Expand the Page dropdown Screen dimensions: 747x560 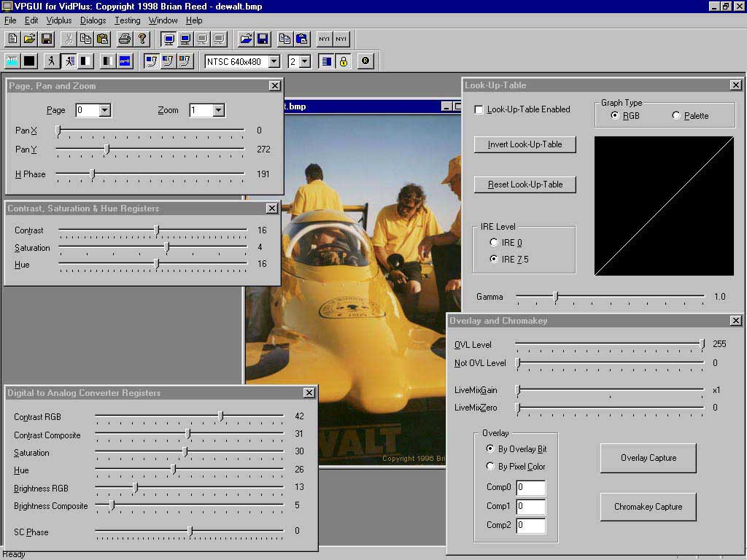(x=104, y=110)
